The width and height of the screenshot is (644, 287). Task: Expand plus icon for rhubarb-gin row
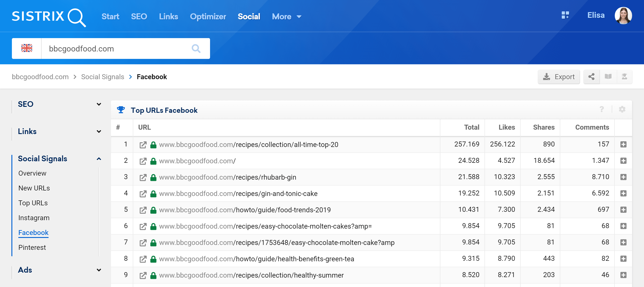[623, 177]
